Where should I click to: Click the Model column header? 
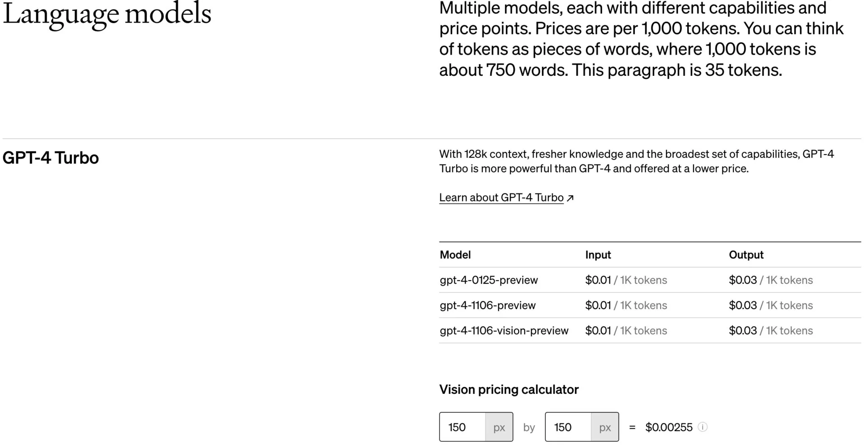click(455, 255)
